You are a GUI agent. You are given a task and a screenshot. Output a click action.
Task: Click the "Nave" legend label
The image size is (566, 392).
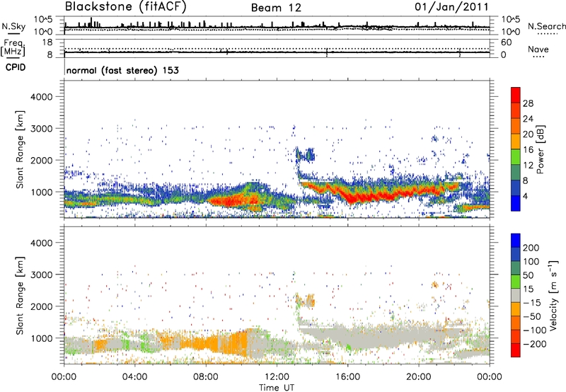point(538,49)
